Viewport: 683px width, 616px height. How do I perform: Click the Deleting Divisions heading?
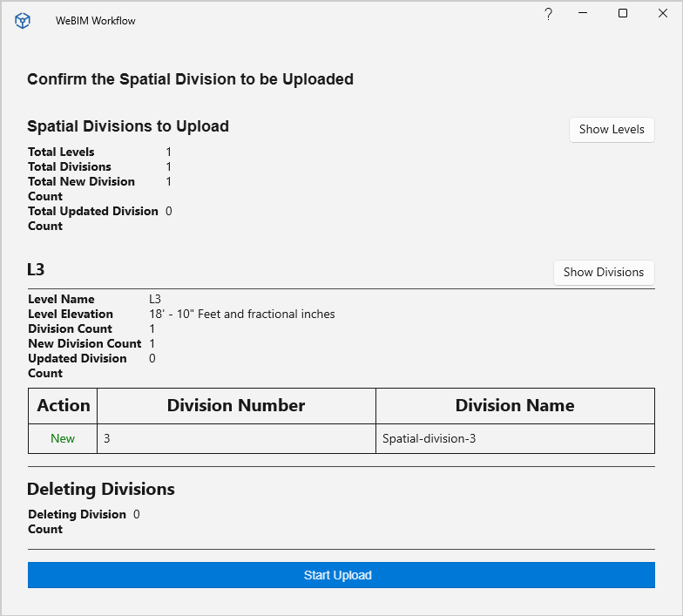point(101,490)
